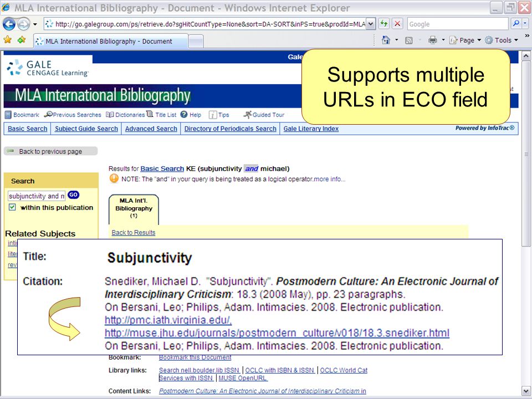Click the Bookmark toolbar link
Image resolution: width=532 pixels, height=399 pixels.
(22, 115)
